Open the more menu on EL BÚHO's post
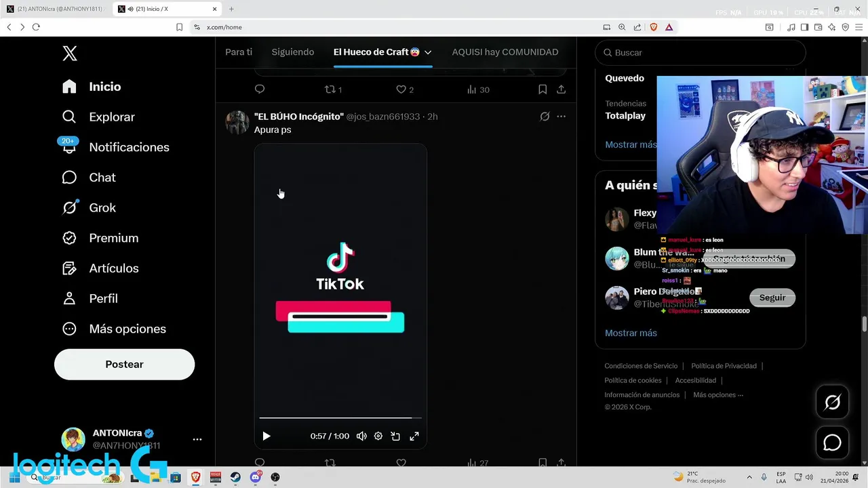Screen dimensions: 868x488 point(561,117)
